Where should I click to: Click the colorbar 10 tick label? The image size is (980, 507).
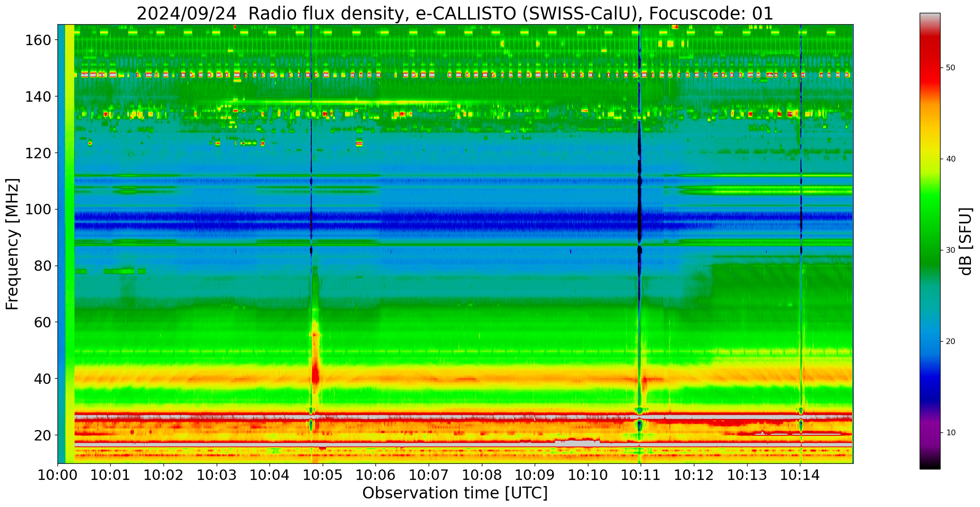(x=951, y=433)
